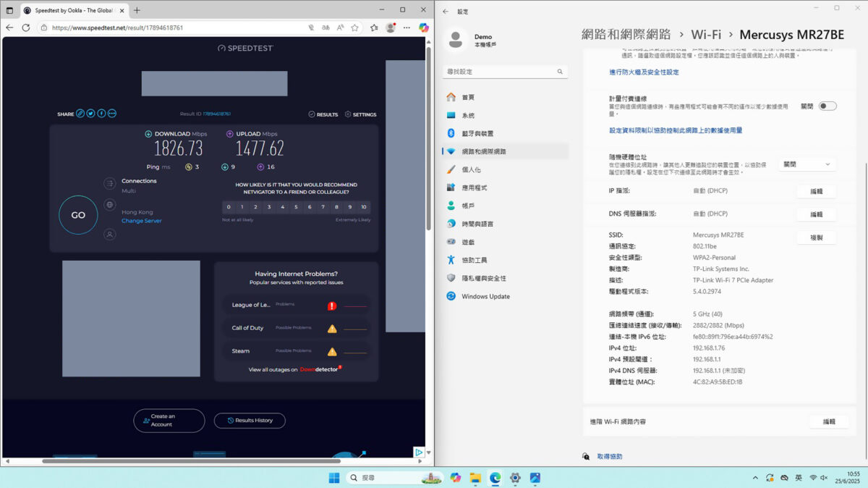The image size is (868, 488).
Task: Share the Speedtest result on Facebook
Action: point(101,114)
